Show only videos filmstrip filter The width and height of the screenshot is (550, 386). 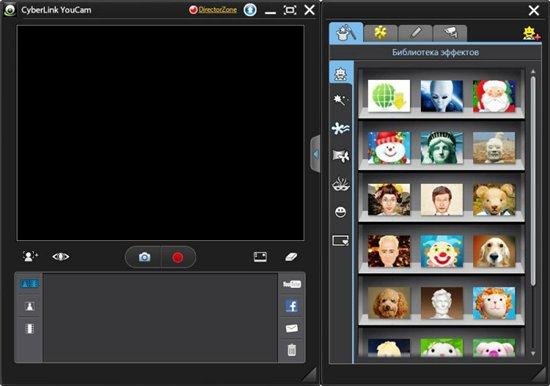point(29,329)
